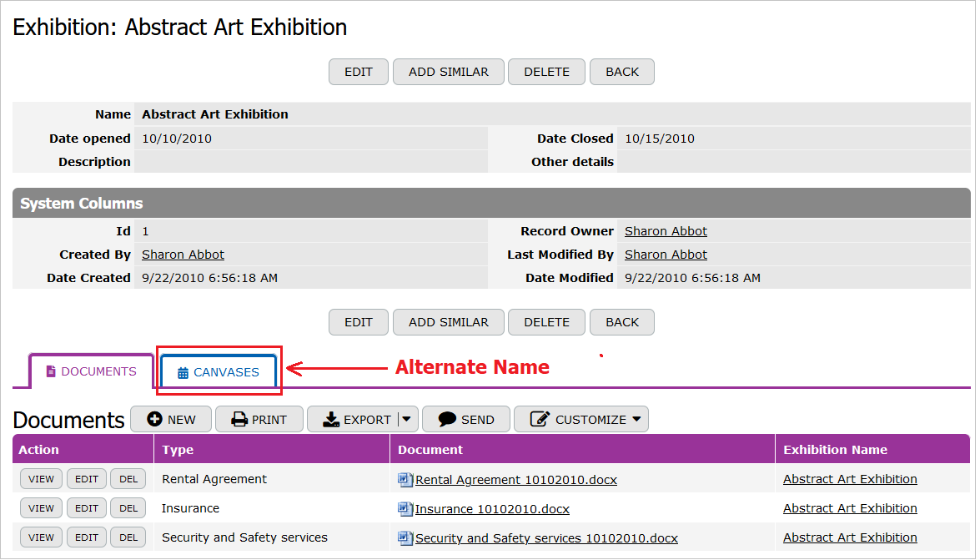980x560 pixels.
Task: Click the download icon in EXPORT button
Action: (331, 419)
